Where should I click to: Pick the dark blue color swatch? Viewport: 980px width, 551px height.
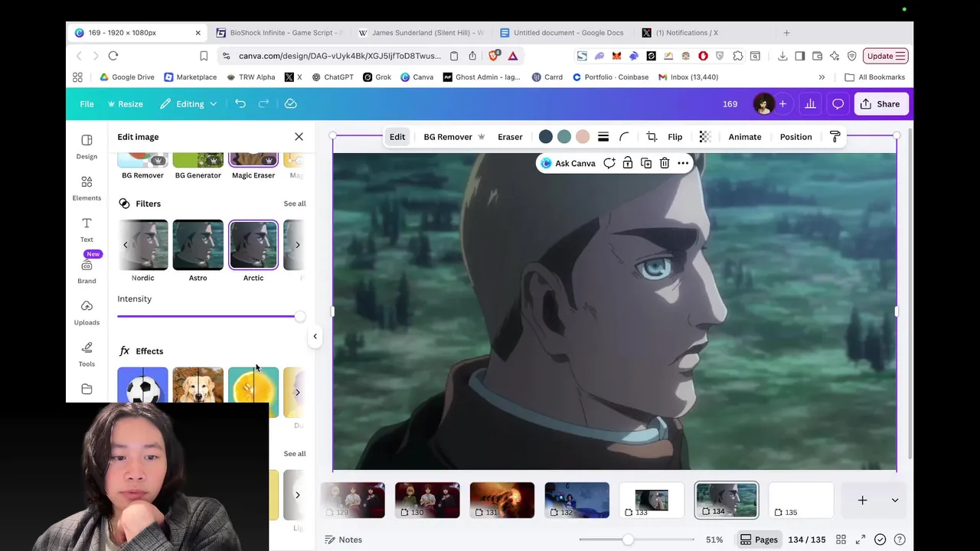546,137
